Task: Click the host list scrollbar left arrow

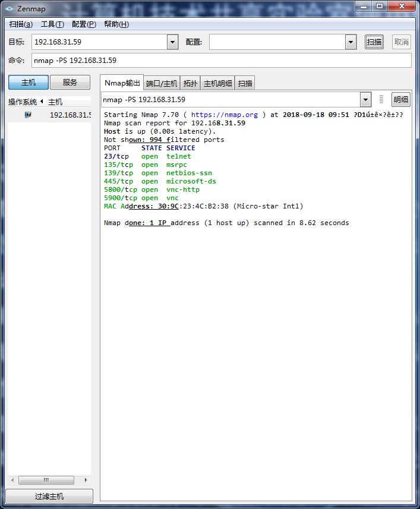Action: [12, 480]
